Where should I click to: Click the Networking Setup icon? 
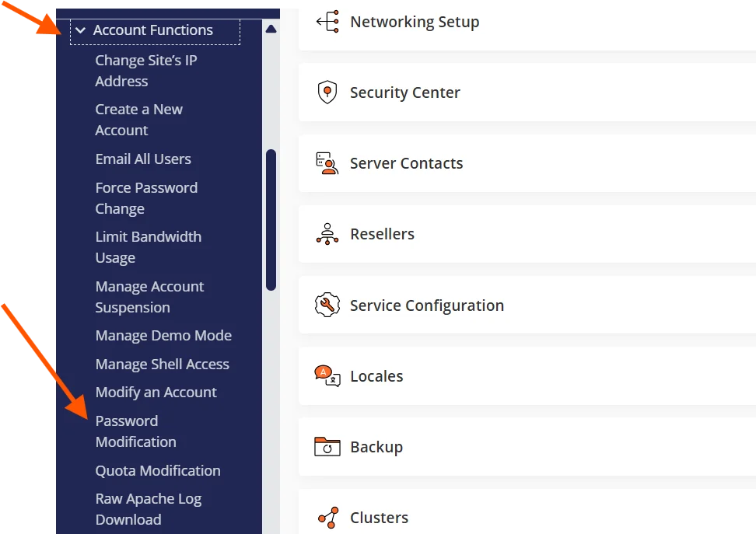[x=327, y=22]
